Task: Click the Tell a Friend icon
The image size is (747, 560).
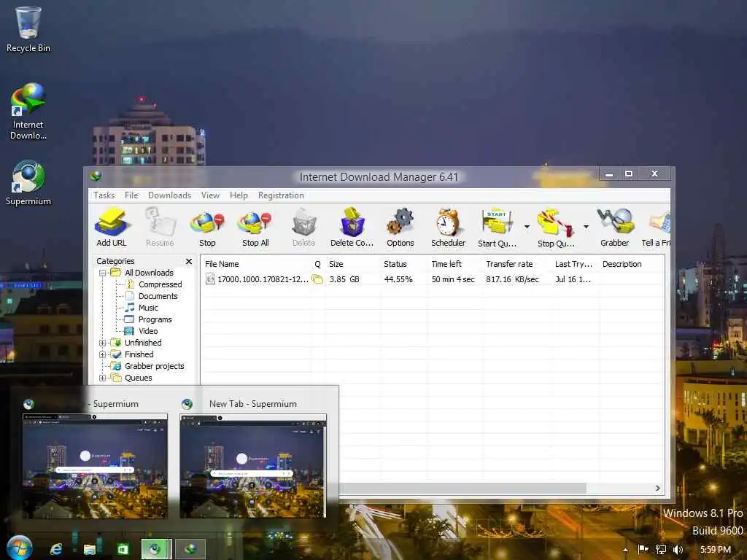Action: (657, 227)
